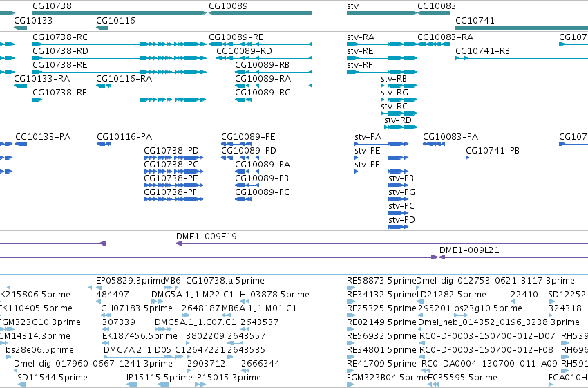Click transcript CG10738-RE
This screenshot has height=388, width=588.
(x=60, y=65)
